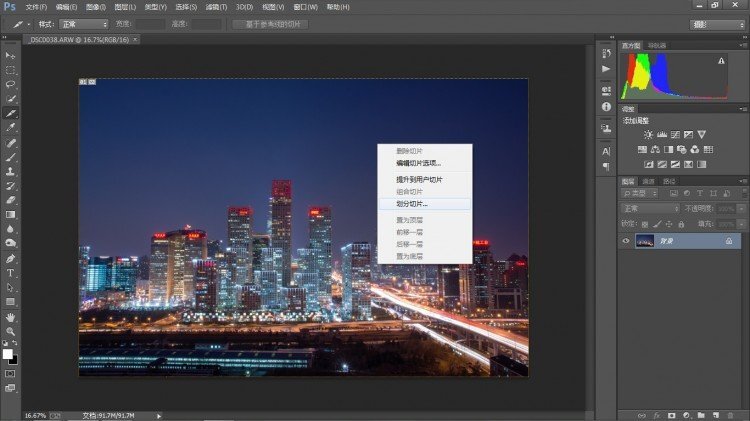Hide the 背景 layer with eye icon

click(626, 241)
